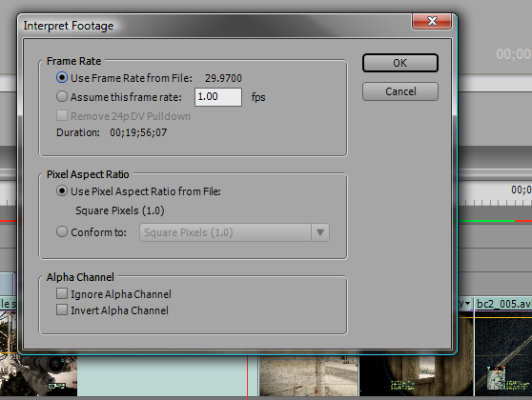This screenshot has width=532, height=400.
Task: Enable Ignore Alpha Channel checkbox
Action: click(x=62, y=293)
